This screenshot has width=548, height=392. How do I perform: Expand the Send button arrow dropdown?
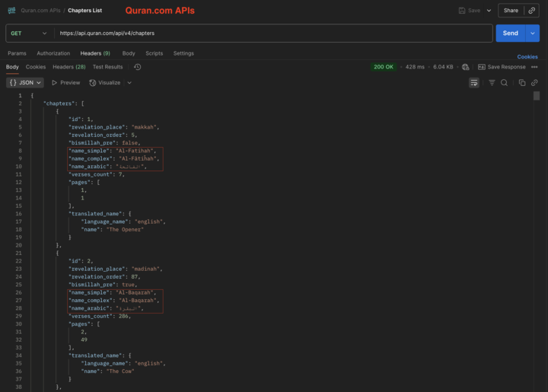pyautogui.click(x=533, y=33)
